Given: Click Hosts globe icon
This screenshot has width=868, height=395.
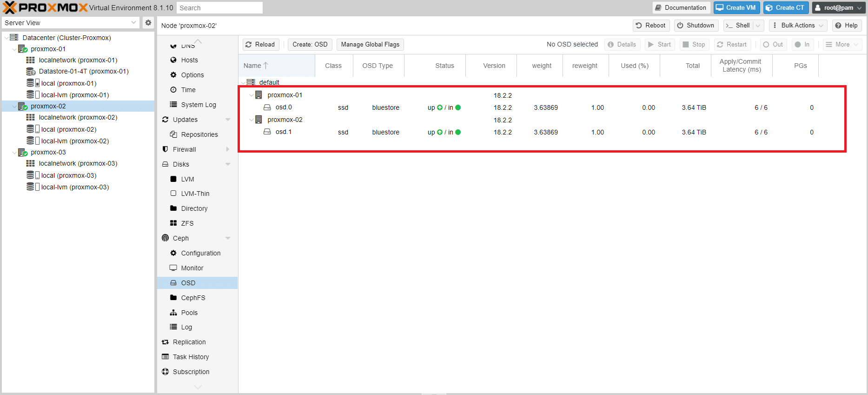Looking at the screenshot, I should pyautogui.click(x=173, y=60).
